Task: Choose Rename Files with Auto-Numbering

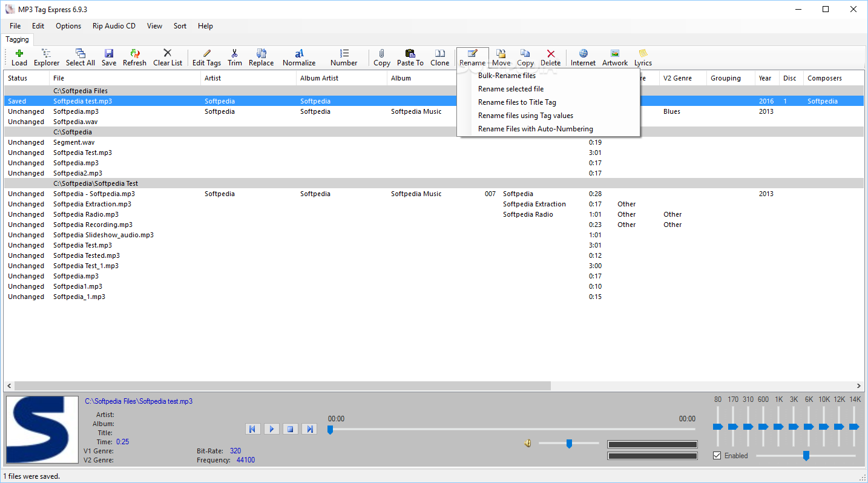Action: [548, 129]
